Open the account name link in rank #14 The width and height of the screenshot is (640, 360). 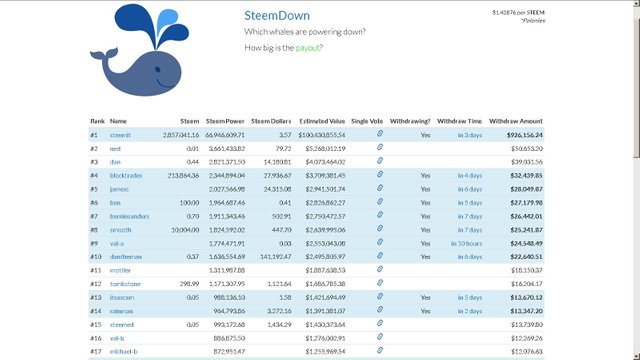point(121,311)
